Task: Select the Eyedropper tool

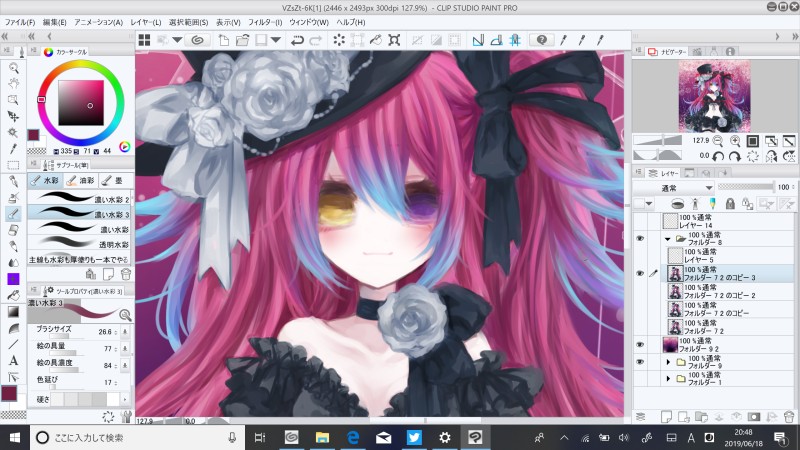Action: point(14,148)
